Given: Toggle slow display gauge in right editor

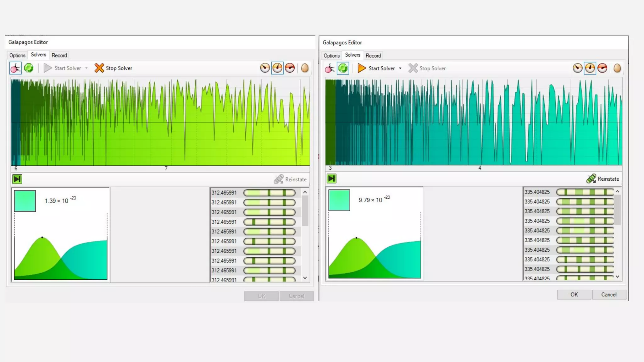Looking at the screenshot, I should 577,68.
